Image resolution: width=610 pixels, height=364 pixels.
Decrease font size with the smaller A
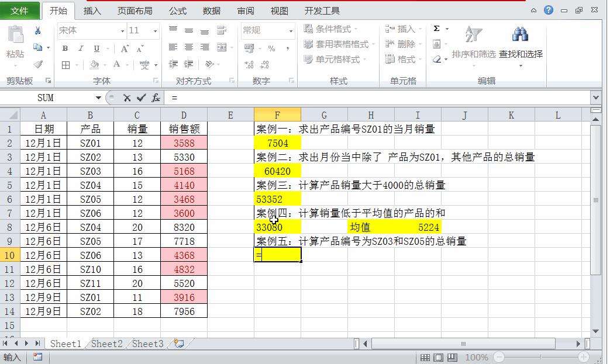pos(140,48)
